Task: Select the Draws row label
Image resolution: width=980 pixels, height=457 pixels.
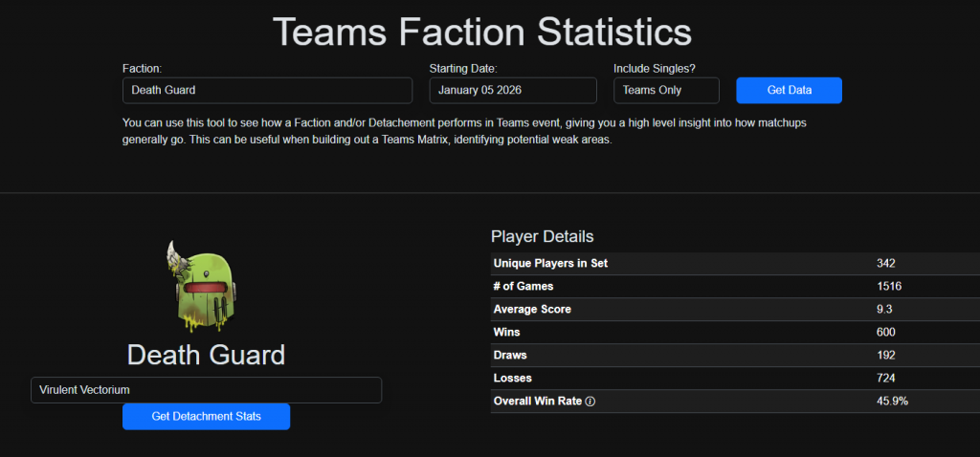Action: pos(511,355)
